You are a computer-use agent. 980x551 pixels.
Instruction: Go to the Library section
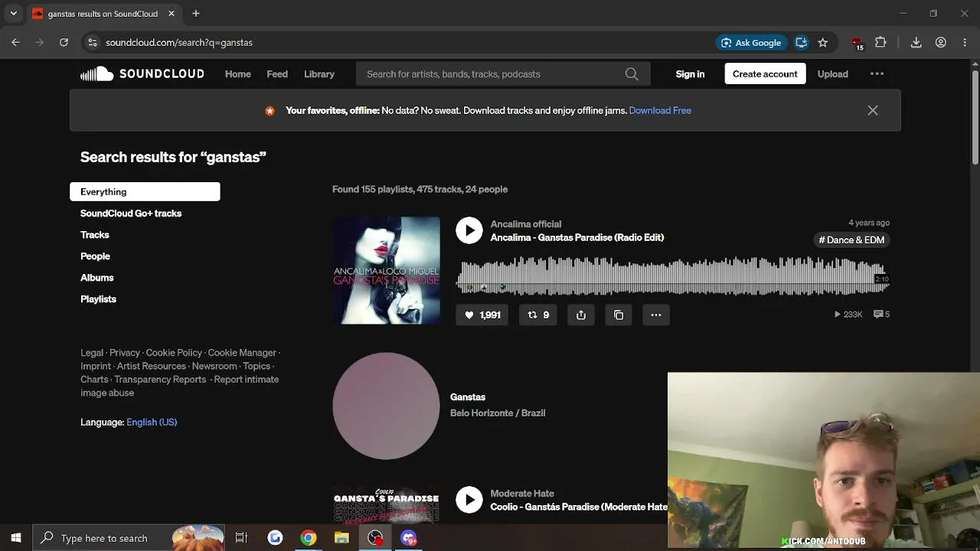tap(319, 74)
